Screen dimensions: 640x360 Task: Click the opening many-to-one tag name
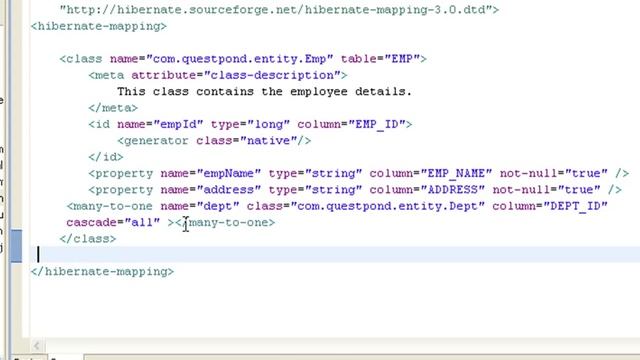tap(109, 206)
